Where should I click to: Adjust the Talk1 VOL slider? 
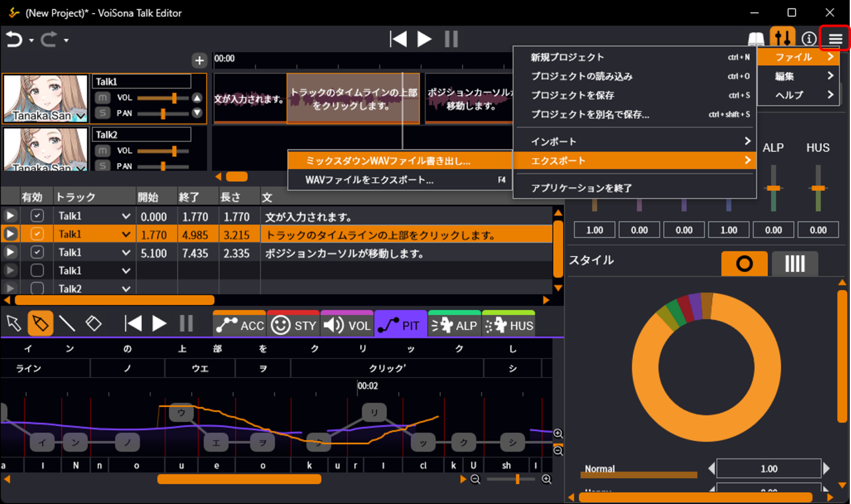coord(174,98)
